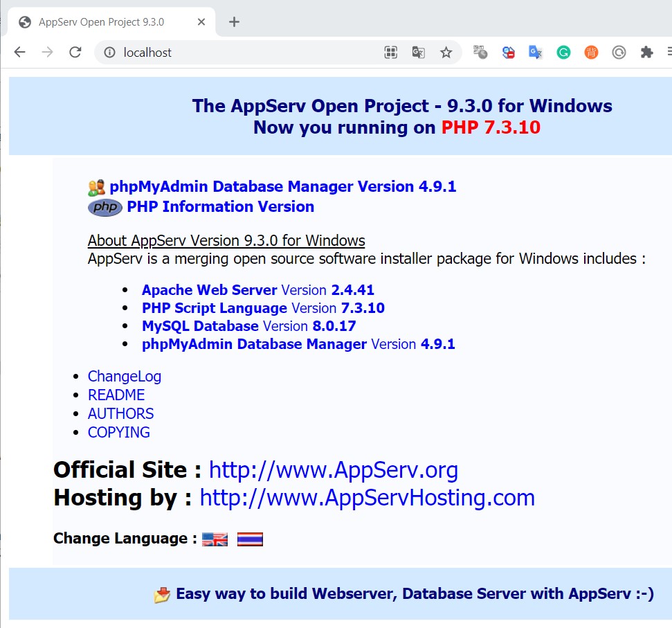Select the AppServ Open Project 9.3.0 tab
Image resolution: width=672 pixels, height=628 pixels.
click(111, 22)
